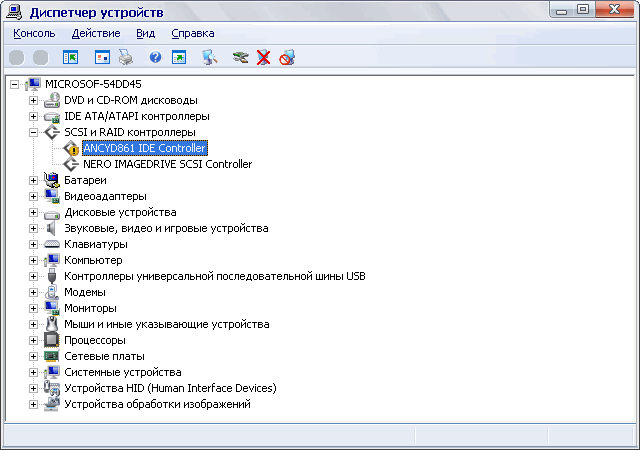Click the NERO IMAGEDRIVE controller icon
The image size is (640, 450).
(71, 164)
